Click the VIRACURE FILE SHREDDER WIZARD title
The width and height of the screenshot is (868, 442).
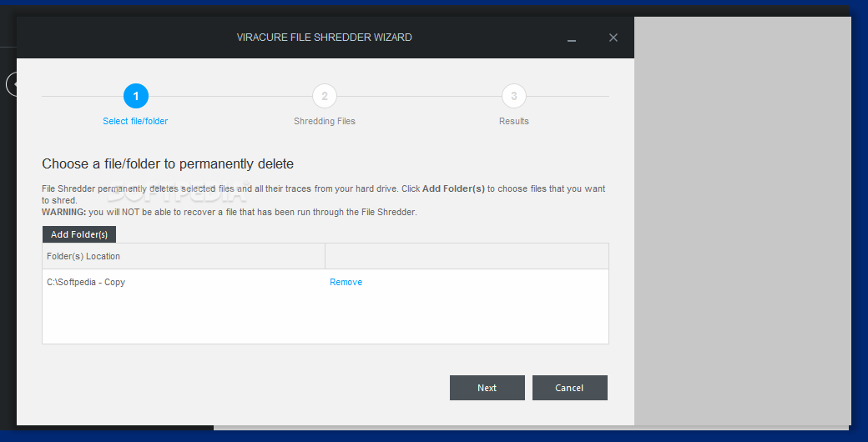coord(325,38)
